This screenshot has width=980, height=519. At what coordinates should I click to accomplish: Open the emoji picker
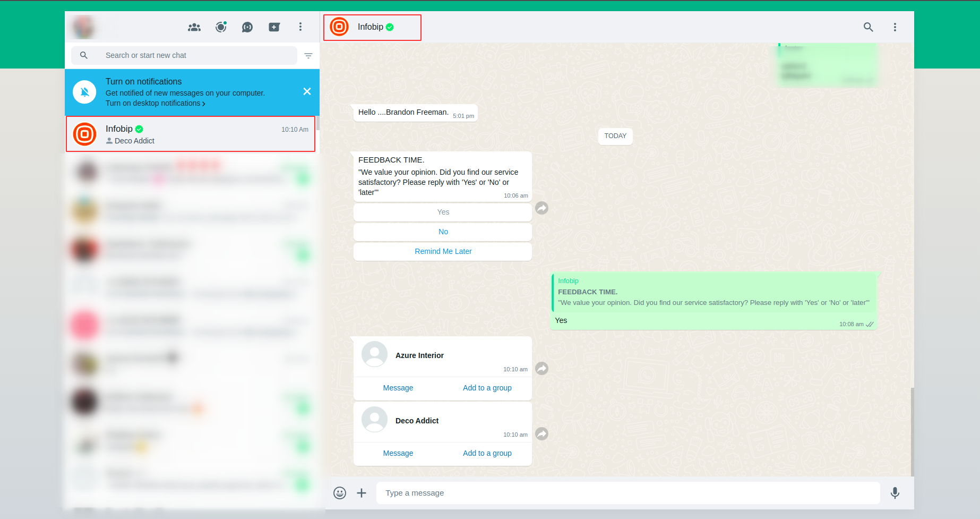tap(340, 493)
